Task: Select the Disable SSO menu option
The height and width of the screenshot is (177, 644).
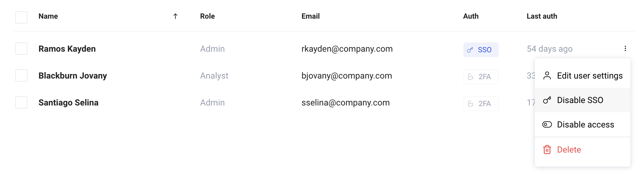Action: [583, 100]
